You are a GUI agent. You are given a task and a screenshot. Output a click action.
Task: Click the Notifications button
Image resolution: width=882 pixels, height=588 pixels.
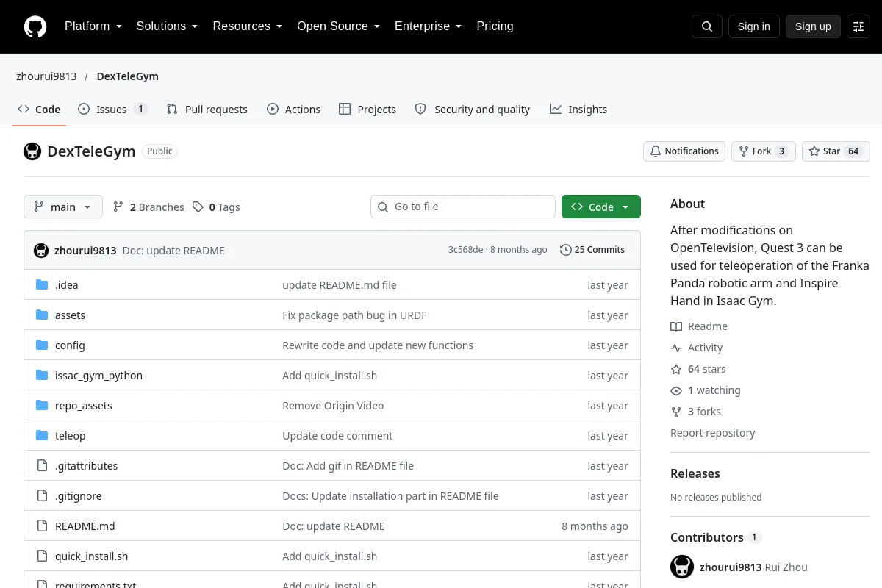684,151
